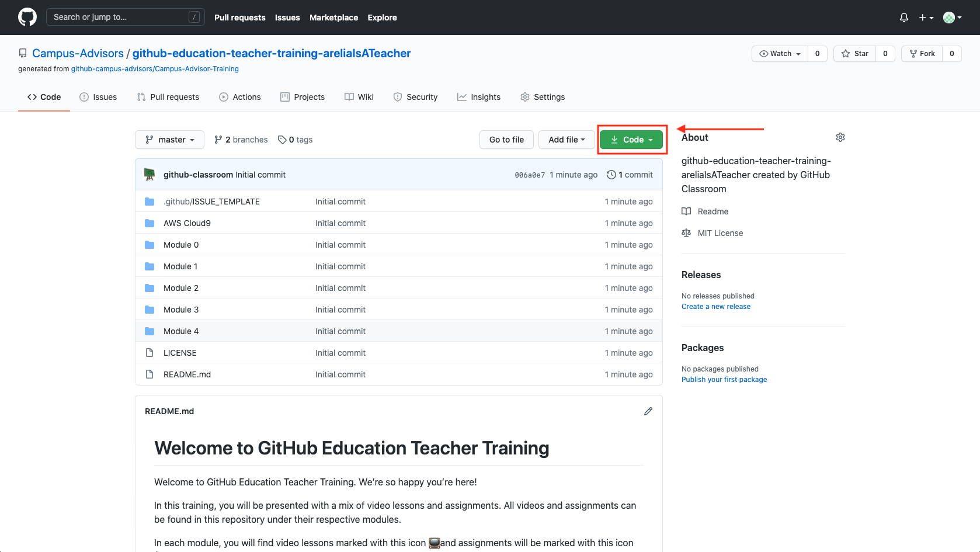Click Create a new release
The height and width of the screenshot is (552, 980).
716,307
